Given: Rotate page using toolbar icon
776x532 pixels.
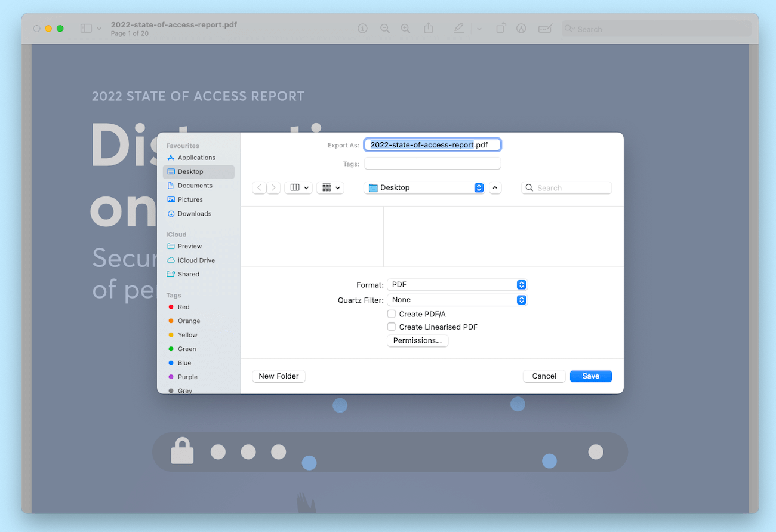Looking at the screenshot, I should click(501, 28).
